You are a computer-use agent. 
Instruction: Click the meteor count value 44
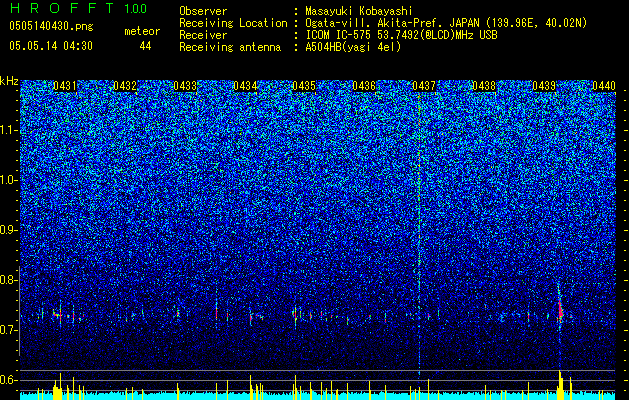(145, 46)
